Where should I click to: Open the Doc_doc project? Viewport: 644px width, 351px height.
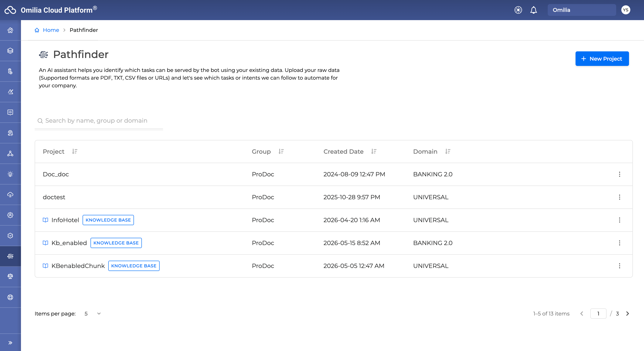point(56,174)
